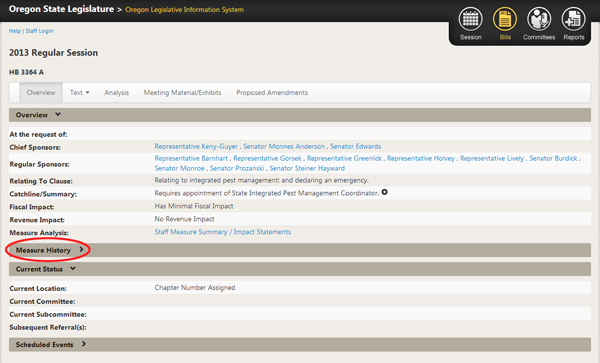600x363 pixels.
Task: Expand the catchline summary plus icon
Action: click(385, 192)
